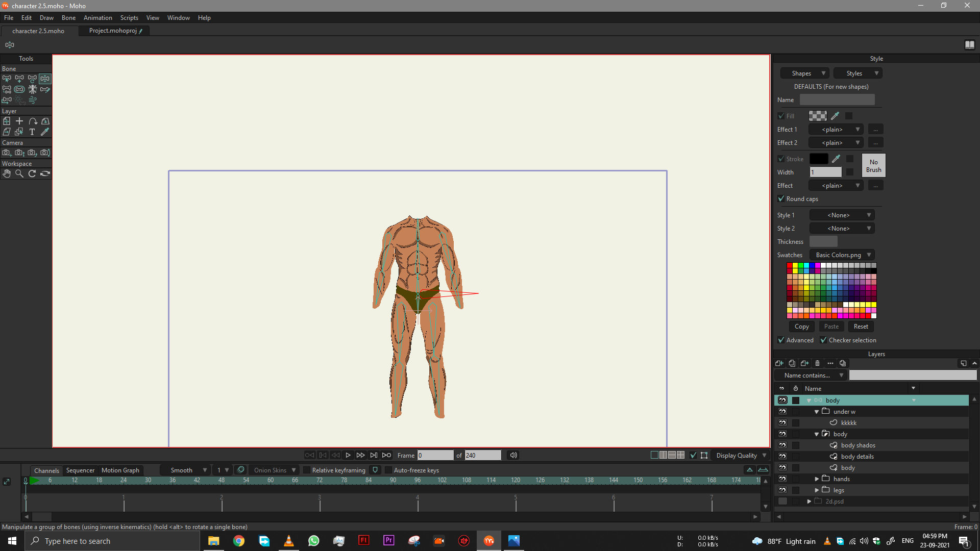
Task: Click the Zoom Workspace magnifier tool
Action: pyautogui.click(x=19, y=173)
